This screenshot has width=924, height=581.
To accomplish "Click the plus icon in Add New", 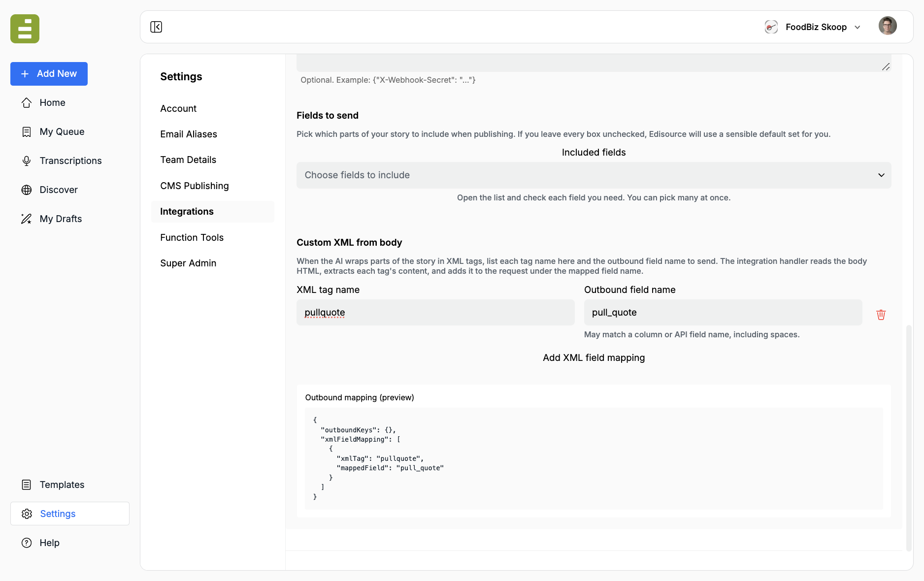I will 25,73.
